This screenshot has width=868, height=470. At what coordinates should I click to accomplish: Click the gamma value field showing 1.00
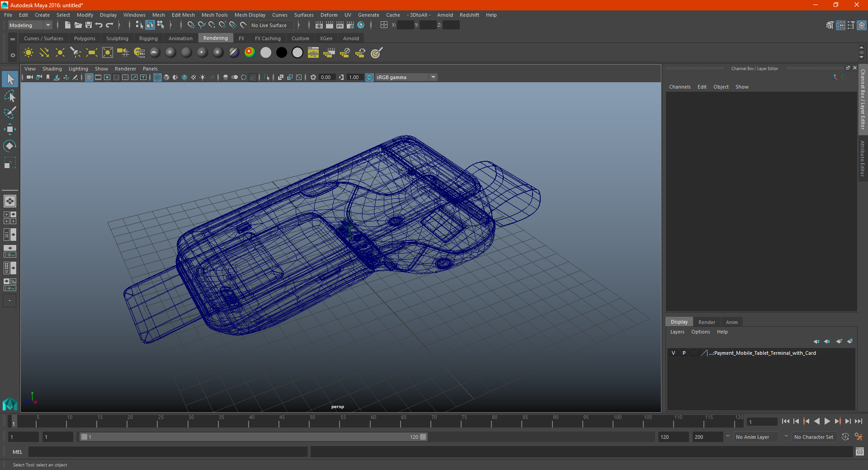pos(354,77)
